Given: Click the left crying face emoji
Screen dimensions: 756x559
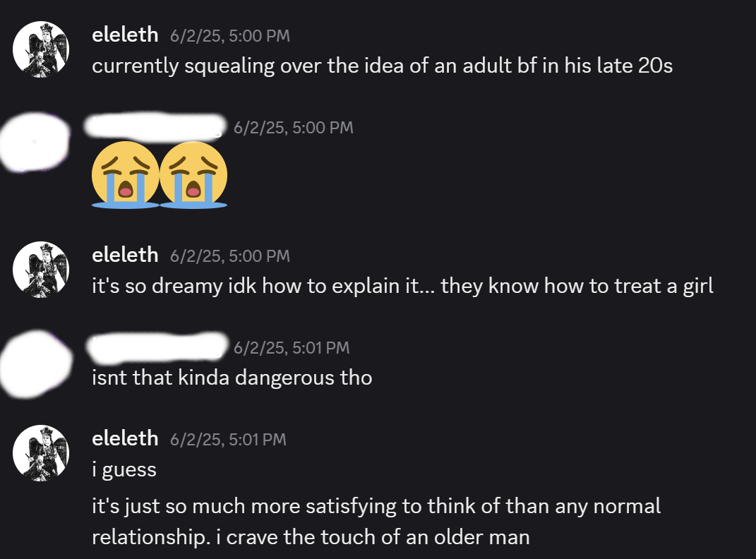Looking at the screenshot, I should (x=125, y=174).
